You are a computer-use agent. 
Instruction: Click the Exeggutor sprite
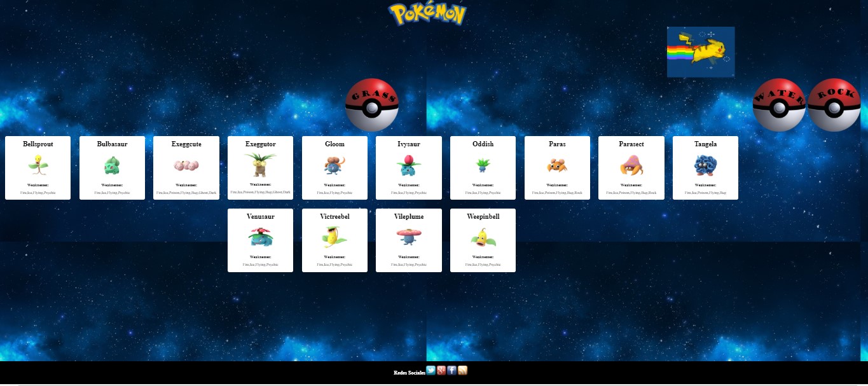[260, 164]
